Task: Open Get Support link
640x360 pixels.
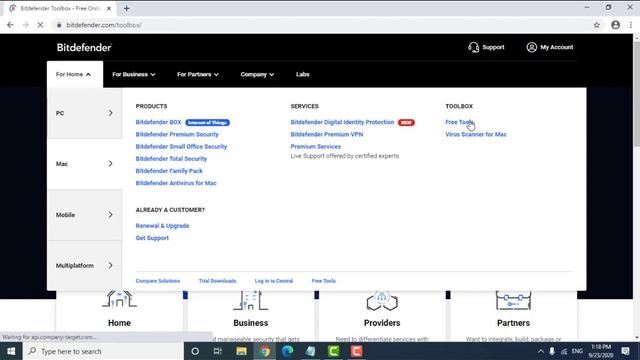Action: 152,238
